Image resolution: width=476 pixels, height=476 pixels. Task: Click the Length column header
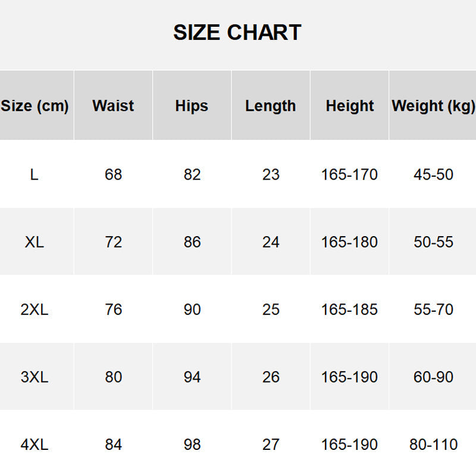(x=270, y=106)
